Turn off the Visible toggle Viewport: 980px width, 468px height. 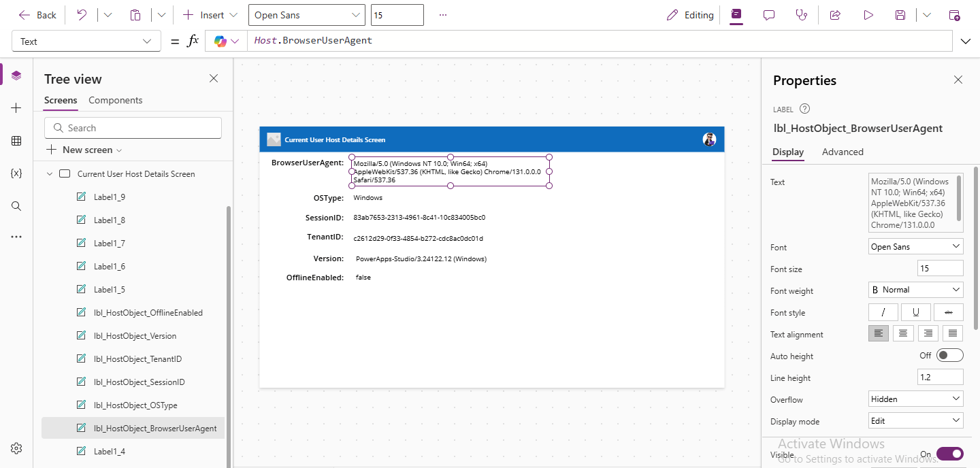(x=950, y=454)
